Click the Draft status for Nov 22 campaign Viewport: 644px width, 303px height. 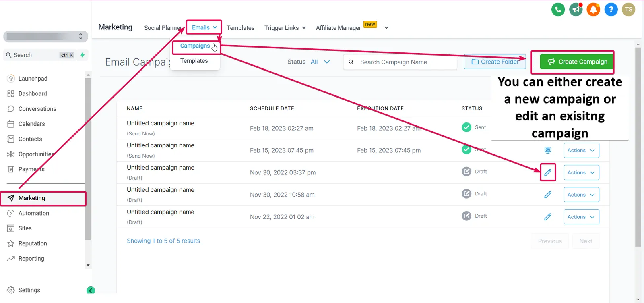coord(475,216)
